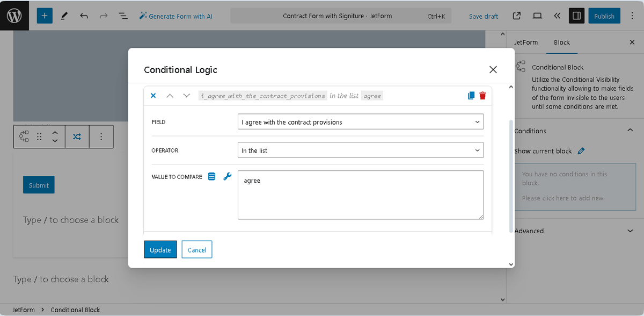Duplicate the condition using the copy icon
The height and width of the screenshot is (316, 644).
pos(471,95)
